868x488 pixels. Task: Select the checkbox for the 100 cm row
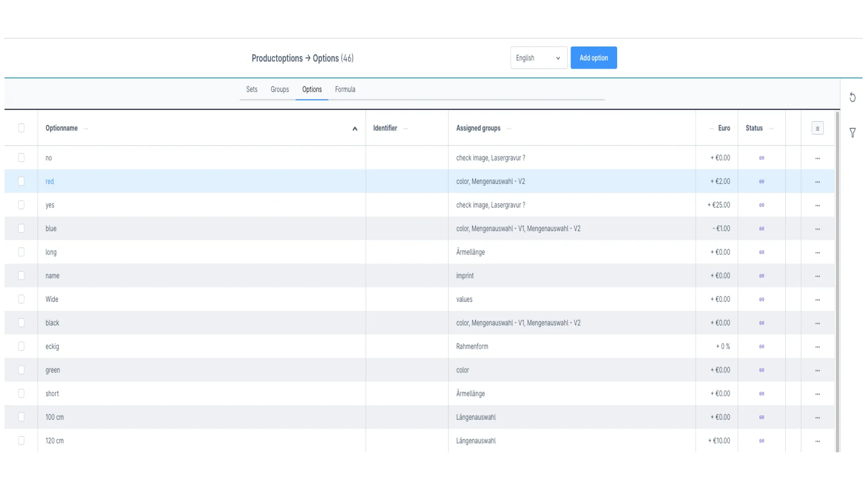(x=21, y=417)
